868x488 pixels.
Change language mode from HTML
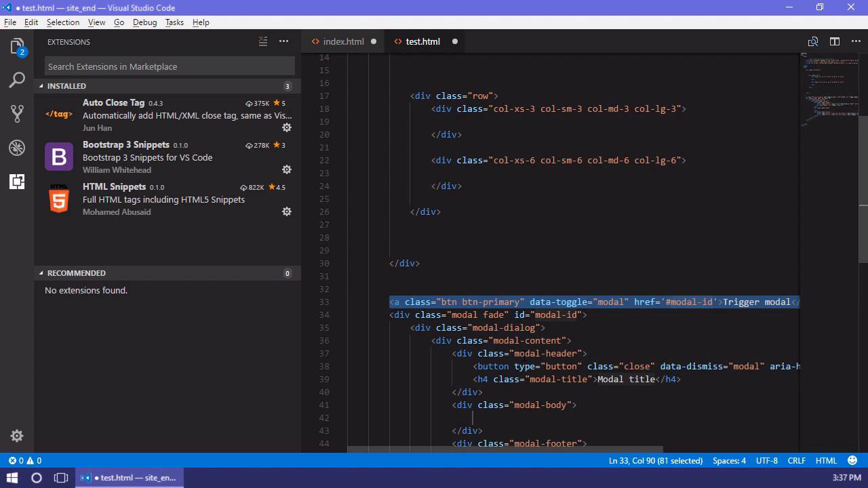click(826, 461)
